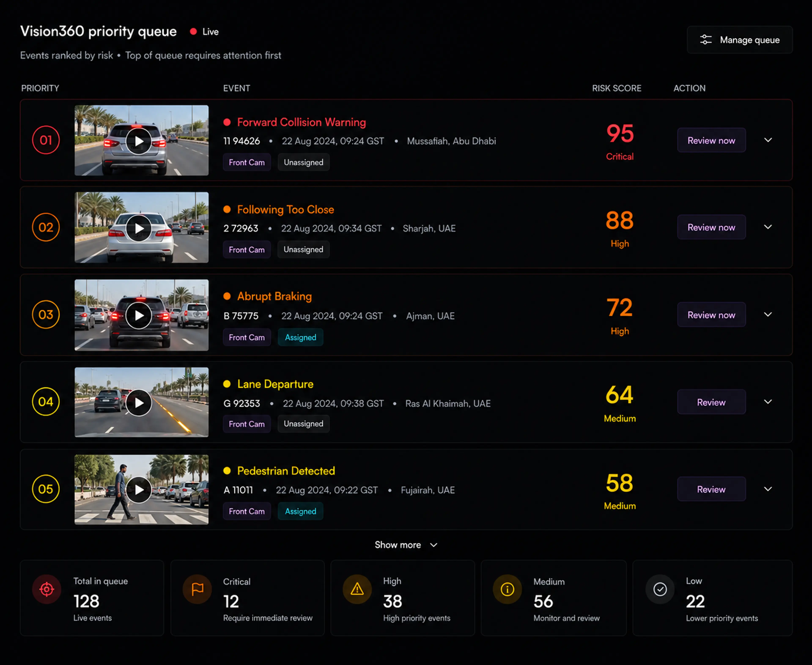
Task: Click Assigned tag on Pedestrian Detected
Action: (x=300, y=511)
